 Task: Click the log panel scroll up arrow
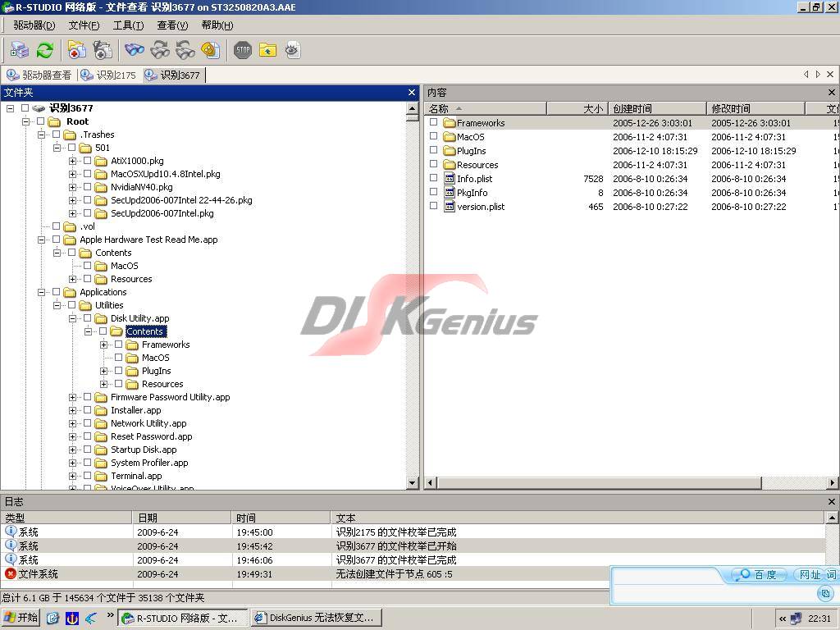tap(832, 517)
